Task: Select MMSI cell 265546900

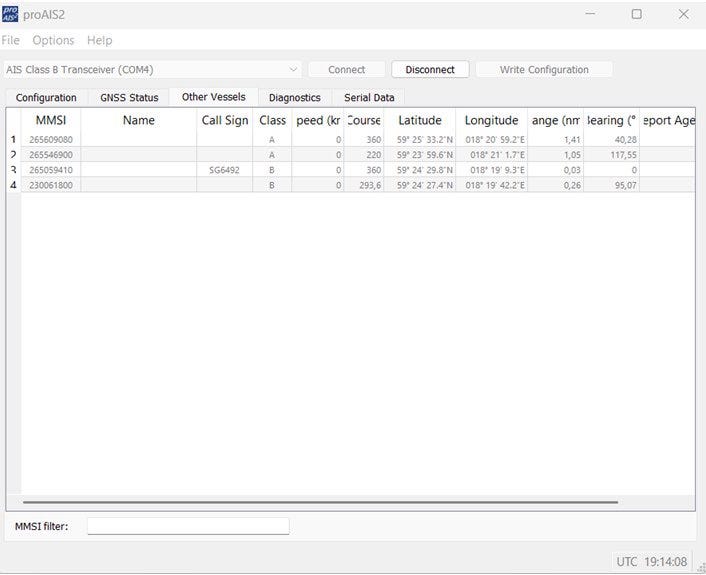Action: click(51, 155)
